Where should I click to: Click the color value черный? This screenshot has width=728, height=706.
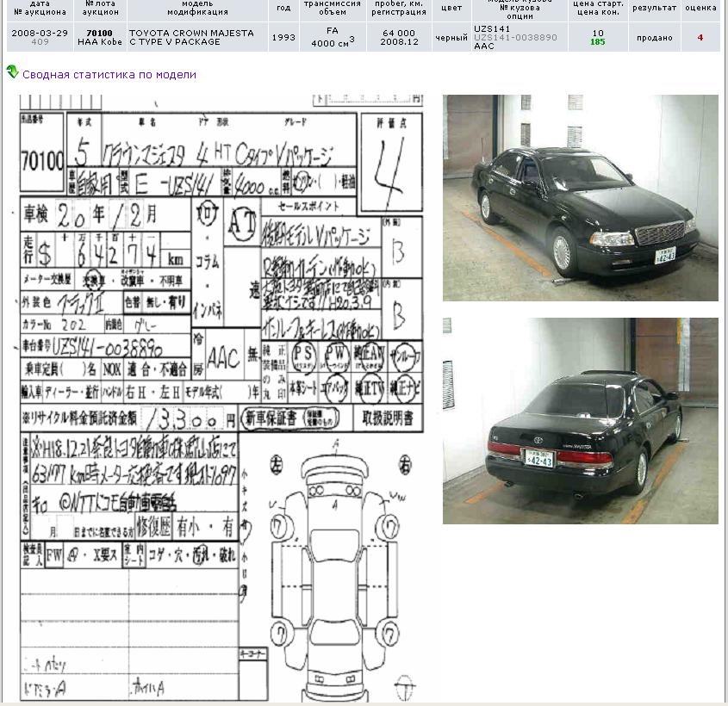click(451, 38)
